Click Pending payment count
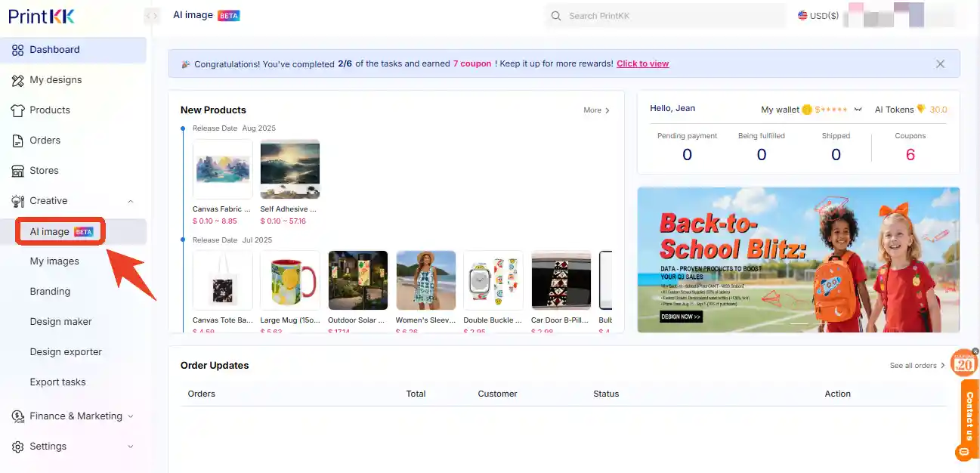This screenshot has width=980, height=473. point(687,155)
